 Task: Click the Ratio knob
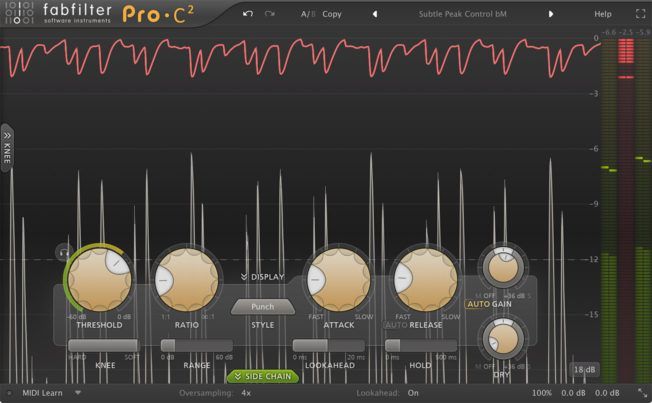tap(187, 279)
